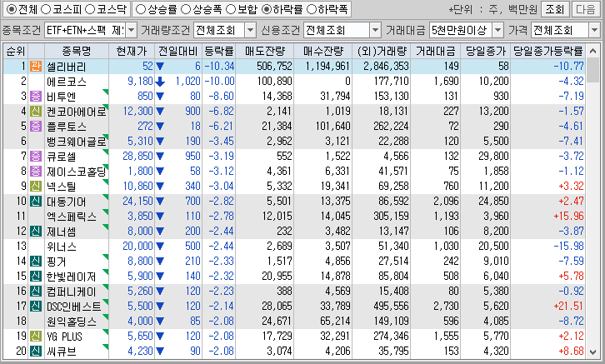Click the green corner marker on 뱅크웨어글로

(x=106, y=137)
